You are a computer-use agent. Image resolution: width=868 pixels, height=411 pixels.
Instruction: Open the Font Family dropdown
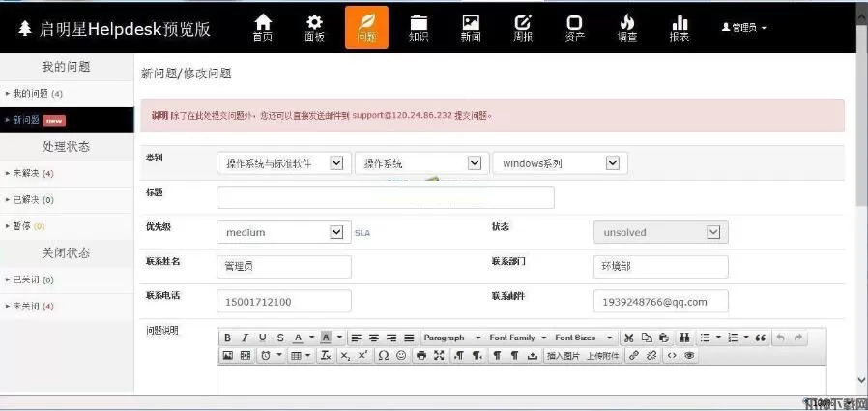click(517, 338)
